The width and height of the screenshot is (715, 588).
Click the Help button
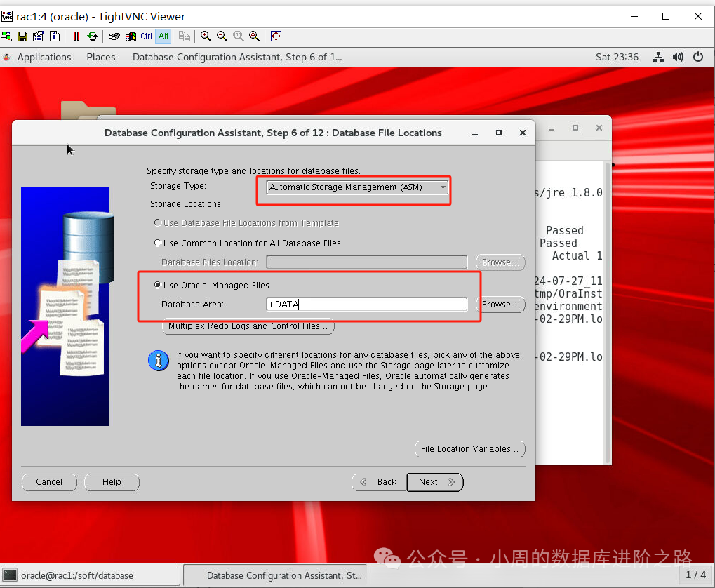[112, 482]
